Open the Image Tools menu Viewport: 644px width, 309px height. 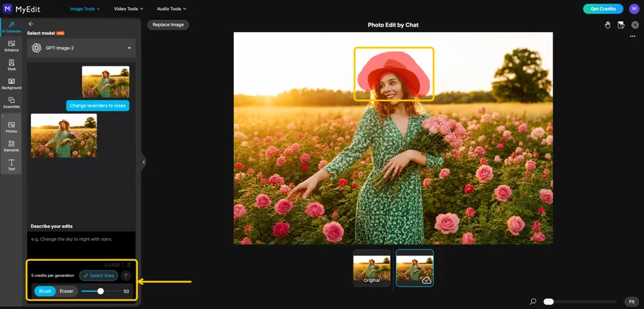tap(85, 8)
